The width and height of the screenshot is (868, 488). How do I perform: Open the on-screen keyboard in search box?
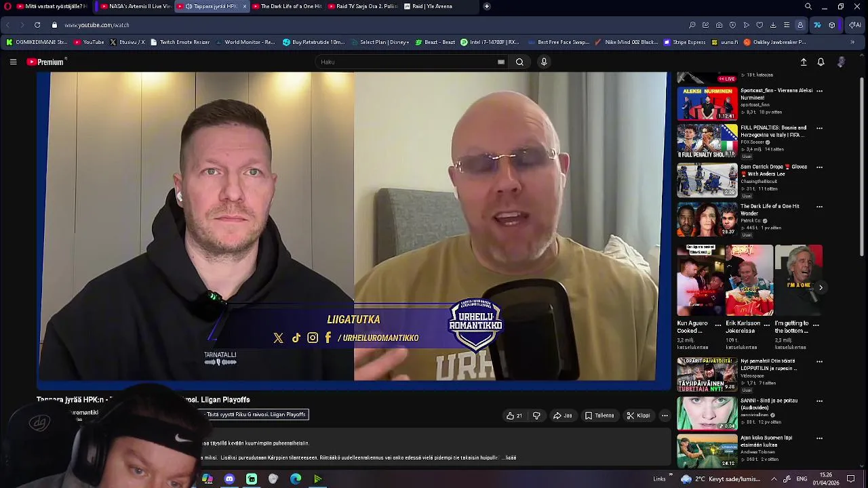coord(501,62)
